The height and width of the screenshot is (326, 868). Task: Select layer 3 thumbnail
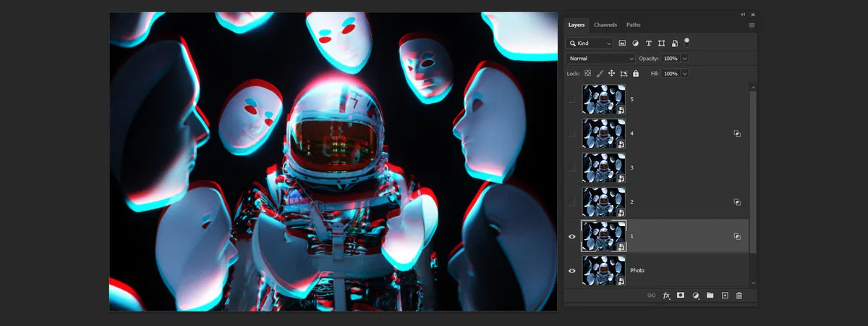(x=604, y=167)
